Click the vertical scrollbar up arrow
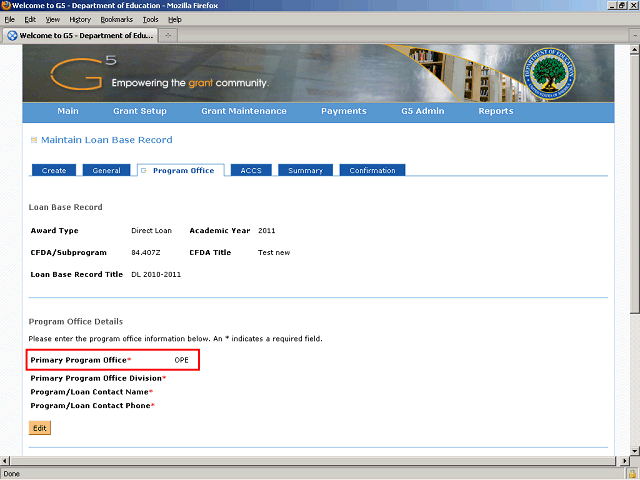Viewport: 640px width, 480px height. pyautogui.click(x=634, y=50)
